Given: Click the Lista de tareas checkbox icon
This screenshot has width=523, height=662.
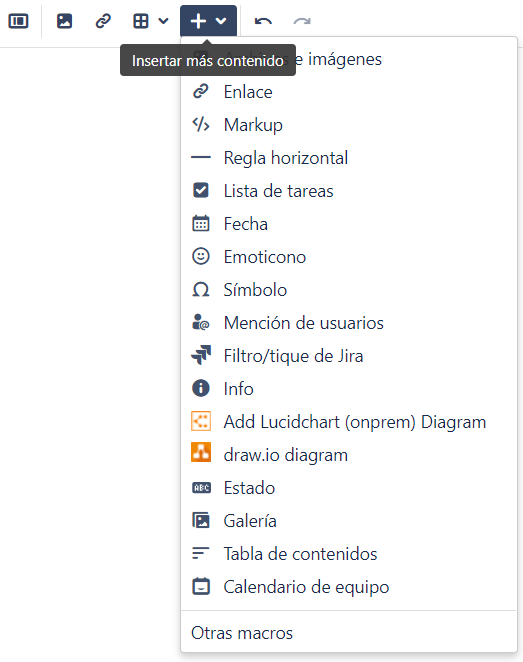Looking at the screenshot, I should (x=201, y=190).
